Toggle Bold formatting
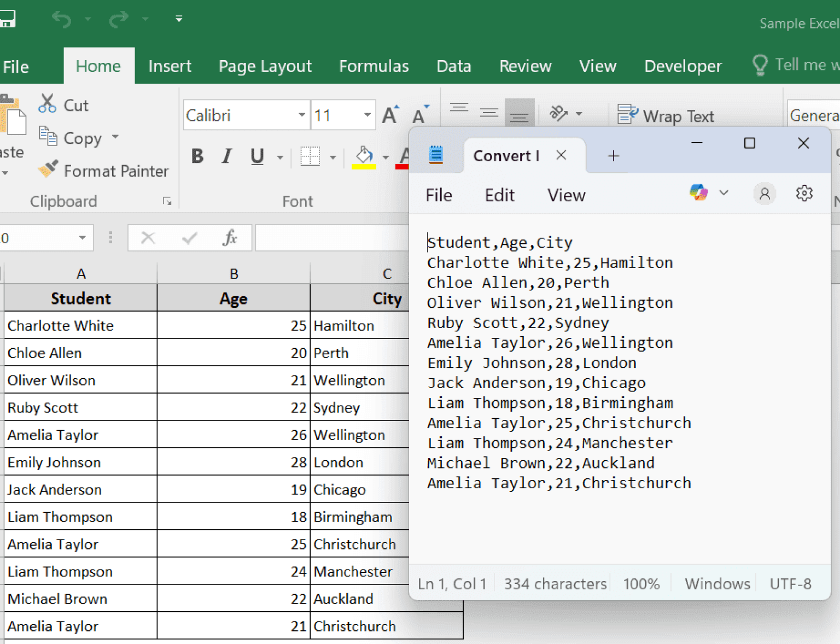This screenshot has height=644, width=840. [197, 157]
